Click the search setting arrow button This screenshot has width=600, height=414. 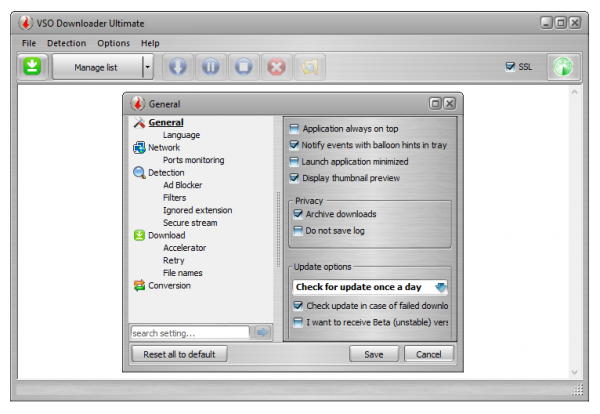click(x=262, y=333)
